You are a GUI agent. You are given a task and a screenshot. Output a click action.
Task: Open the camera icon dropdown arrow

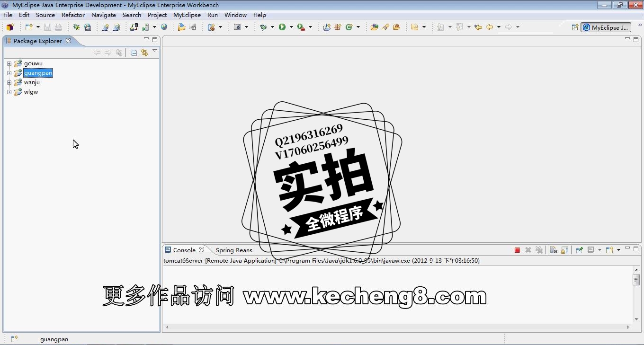tap(246, 27)
